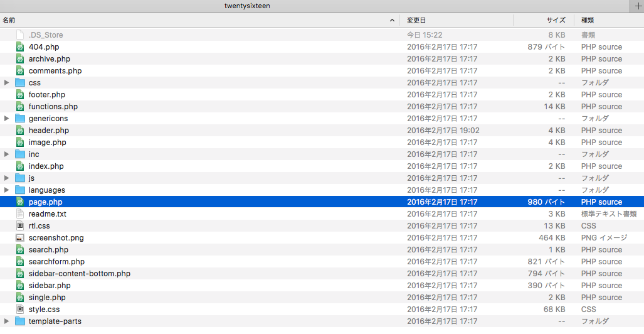
Task: Sort by the 種類 column header
Action: click(608, 20)
